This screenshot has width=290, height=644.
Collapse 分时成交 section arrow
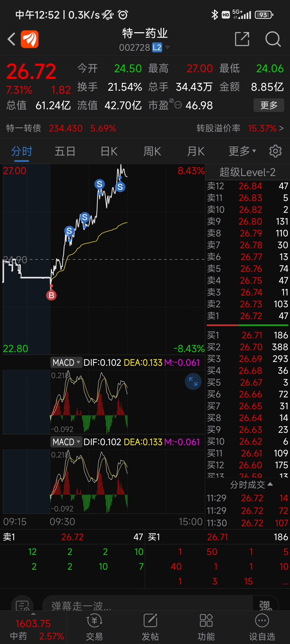(270, 484)
